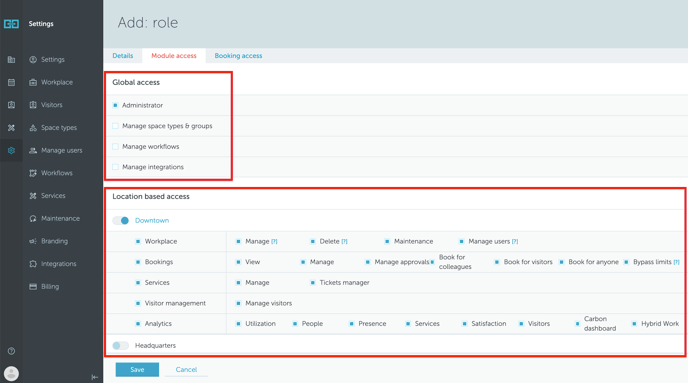Open the help hint next to Manage users

(515, 241)
